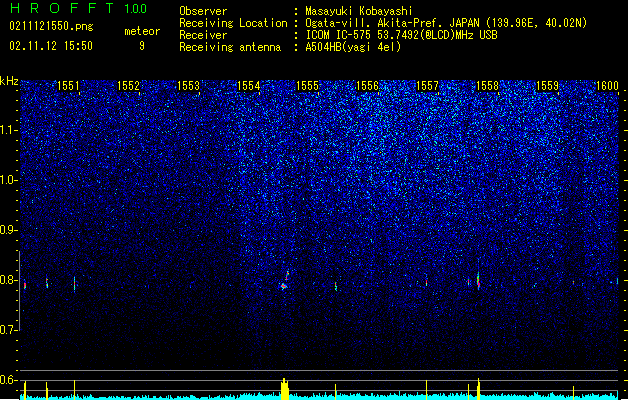This screenshot has width=629, height=400.
Task: Select Ogata-vill. Akita-Pref. JAPAN location text
Action: coord(446,23)
